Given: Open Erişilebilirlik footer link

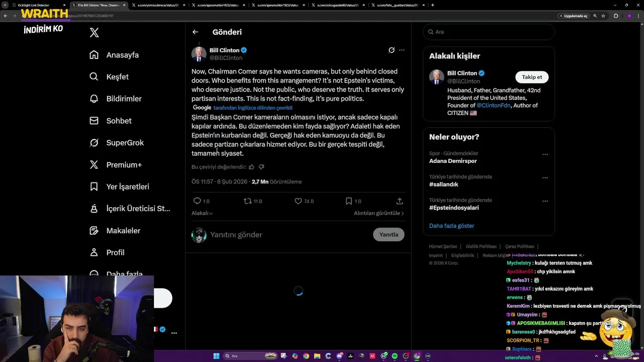Looking at the screenshot, I should [x=462, y=255].
